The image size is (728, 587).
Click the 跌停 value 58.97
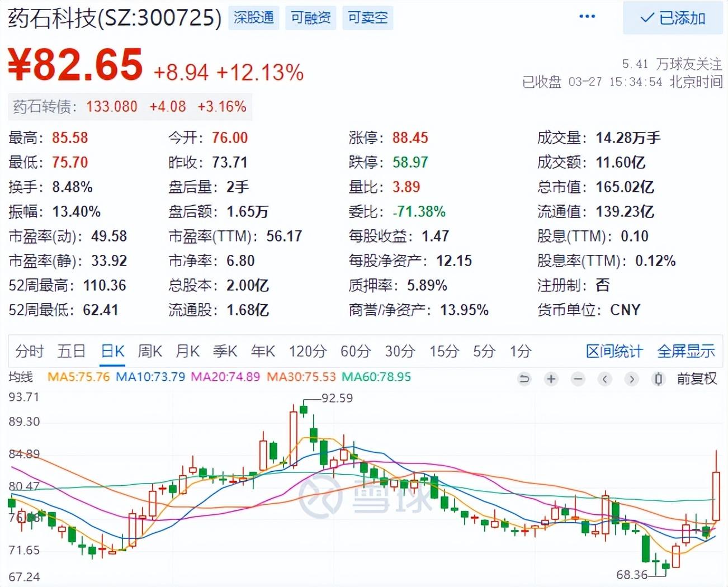[410, 162]
